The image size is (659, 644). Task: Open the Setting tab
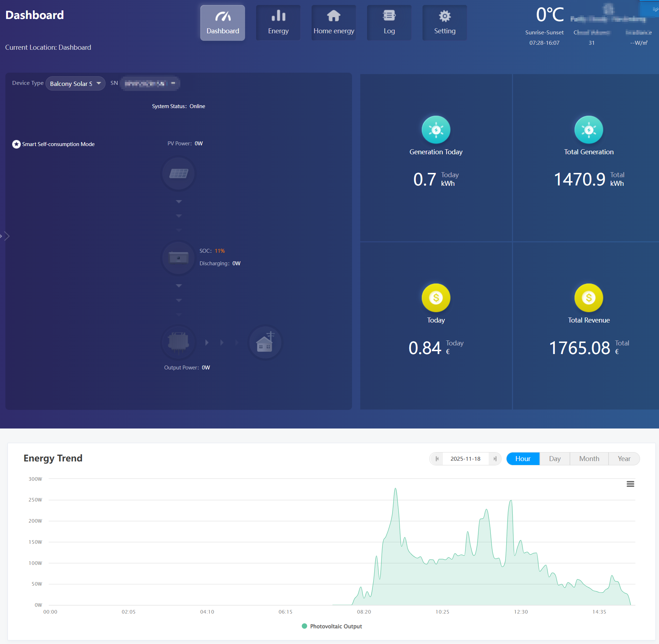445,23
